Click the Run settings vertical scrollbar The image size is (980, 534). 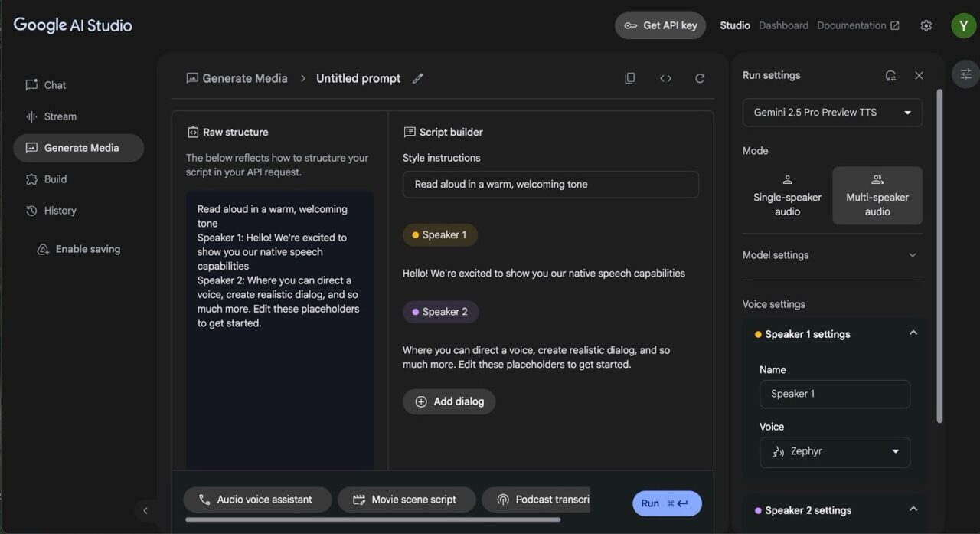[x=939, y=255]
